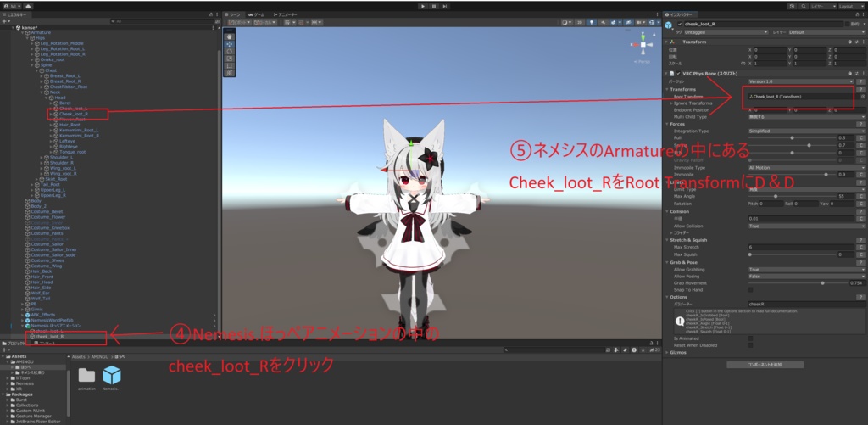Viewport: 868px width, 425px height.
Task: Click the Pause button
Action: [x=434, y=6]
